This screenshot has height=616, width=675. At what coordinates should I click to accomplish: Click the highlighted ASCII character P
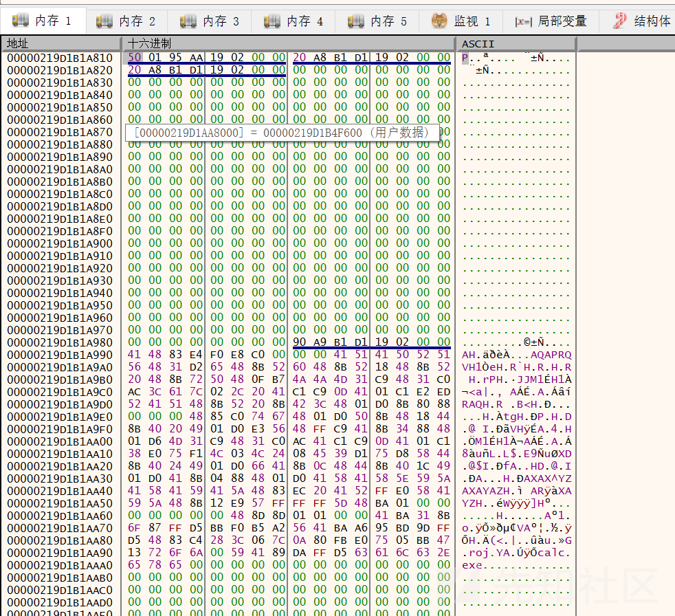(x=465, y=58)
